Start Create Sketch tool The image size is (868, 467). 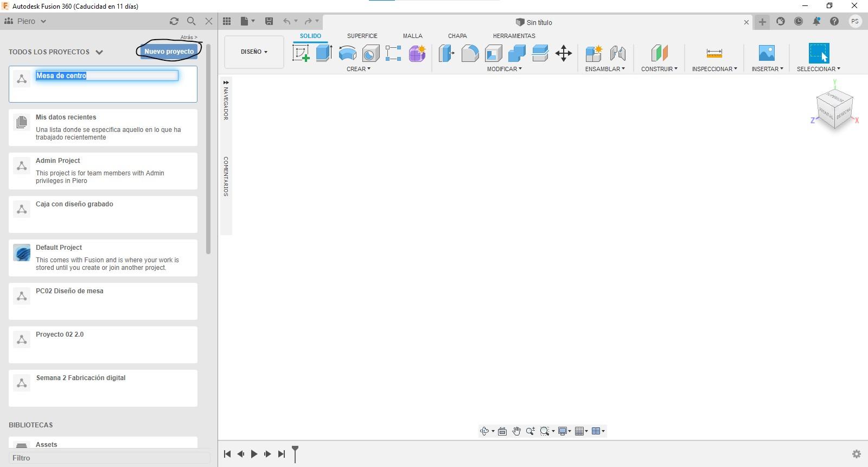[301, 53]
